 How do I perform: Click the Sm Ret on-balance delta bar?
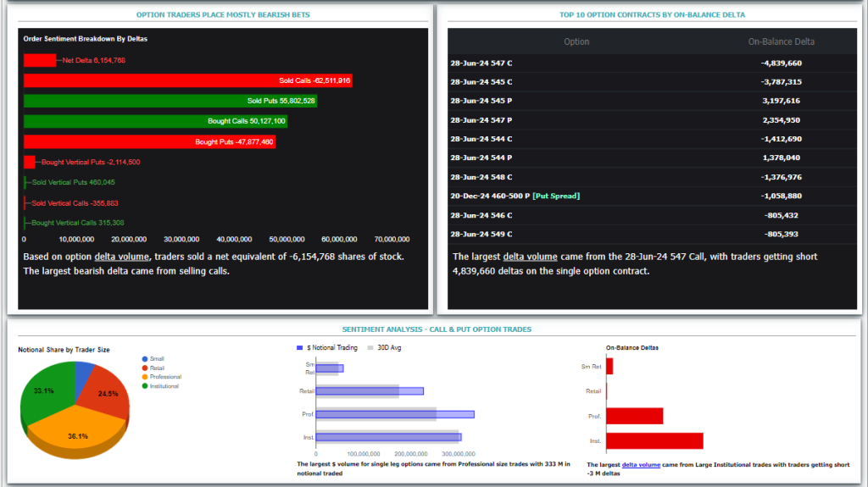pyautogui.click(x=609, y=367)
